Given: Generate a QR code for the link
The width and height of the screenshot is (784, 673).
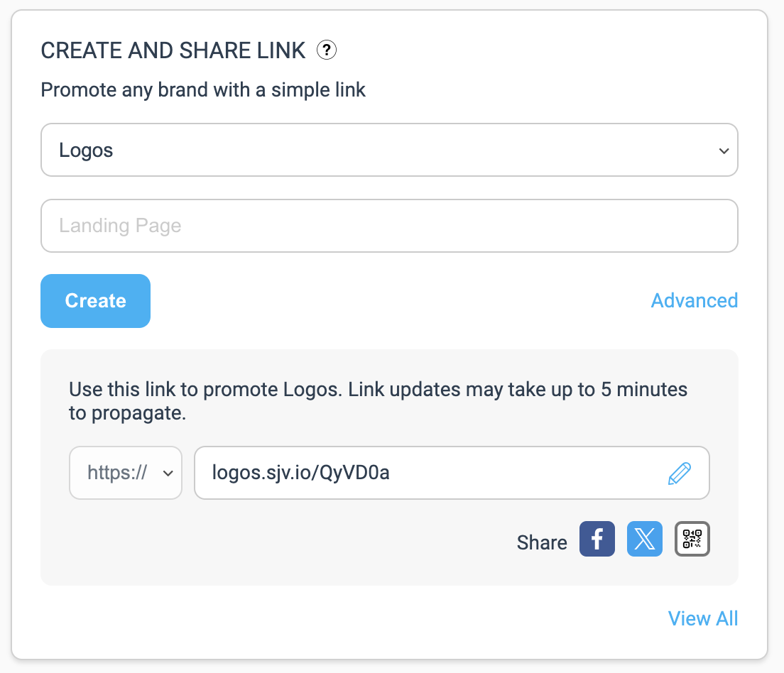Looking at the screenshot, I should 692,539.
